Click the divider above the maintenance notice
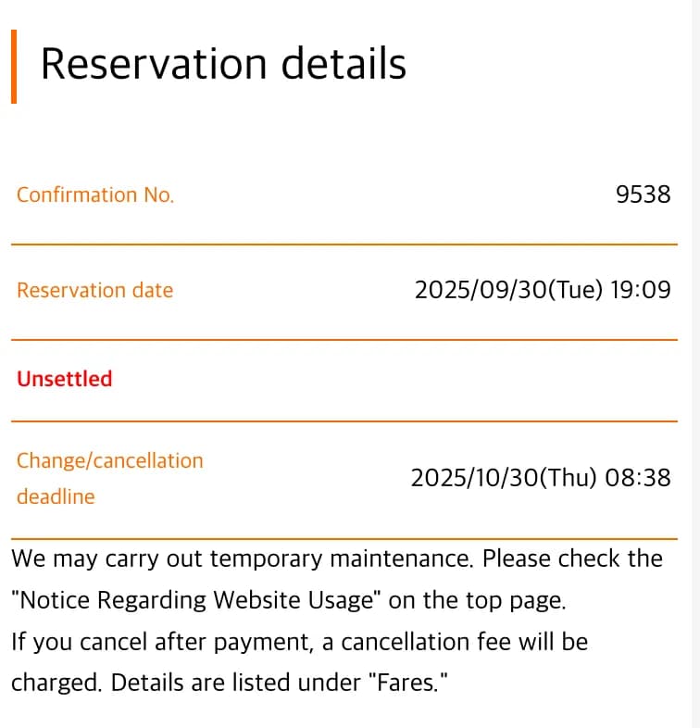The height and width of the screenshot is (728, 700). click(344, 538)
